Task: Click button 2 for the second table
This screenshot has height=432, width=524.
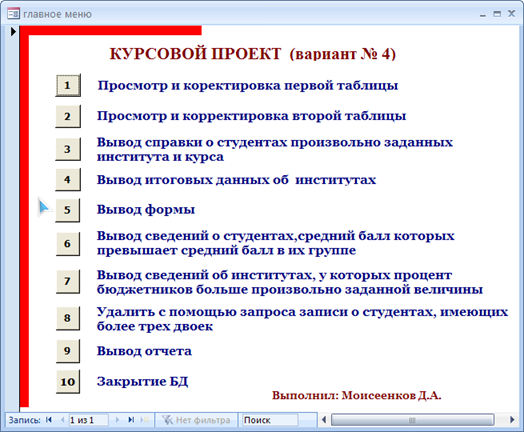Action: 68,116
